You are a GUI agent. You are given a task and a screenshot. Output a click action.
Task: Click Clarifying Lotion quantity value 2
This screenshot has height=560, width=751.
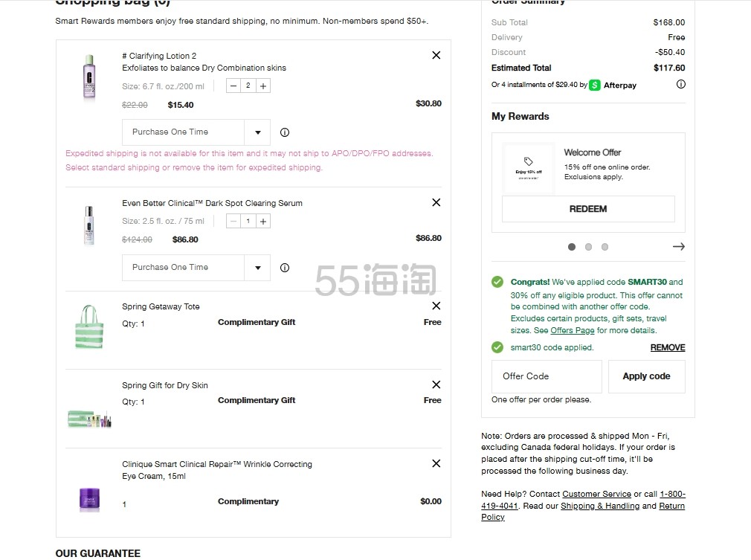click(248, 86)
